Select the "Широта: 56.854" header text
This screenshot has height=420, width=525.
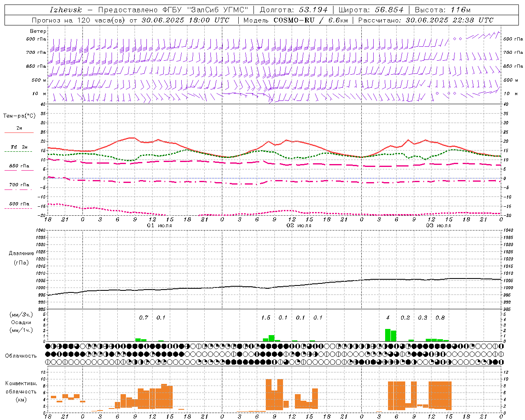point(371,10)
